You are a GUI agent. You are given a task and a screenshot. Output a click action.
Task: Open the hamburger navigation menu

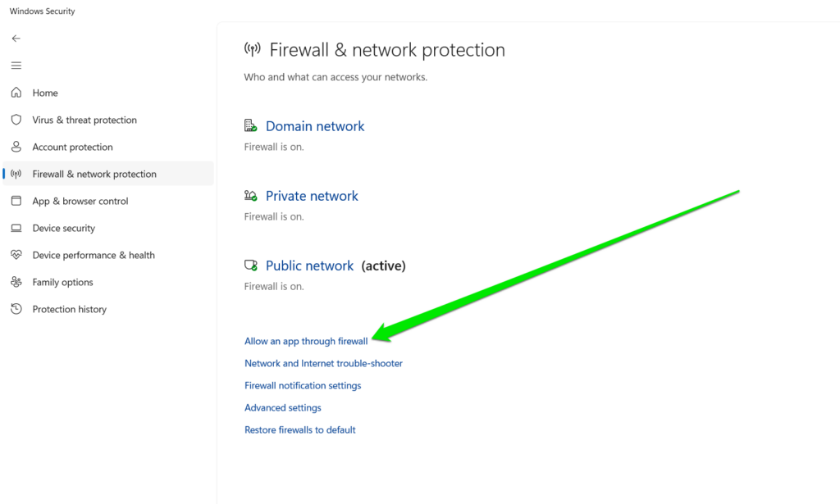click(x=16, y=66)
